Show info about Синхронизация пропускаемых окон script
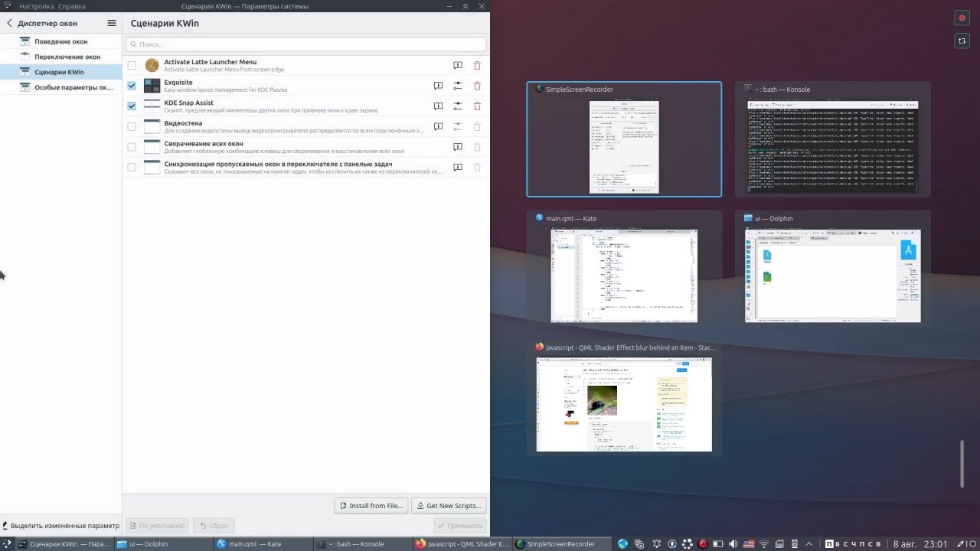Viewport: 980px width, 551px height. click(x=457, y=167)
